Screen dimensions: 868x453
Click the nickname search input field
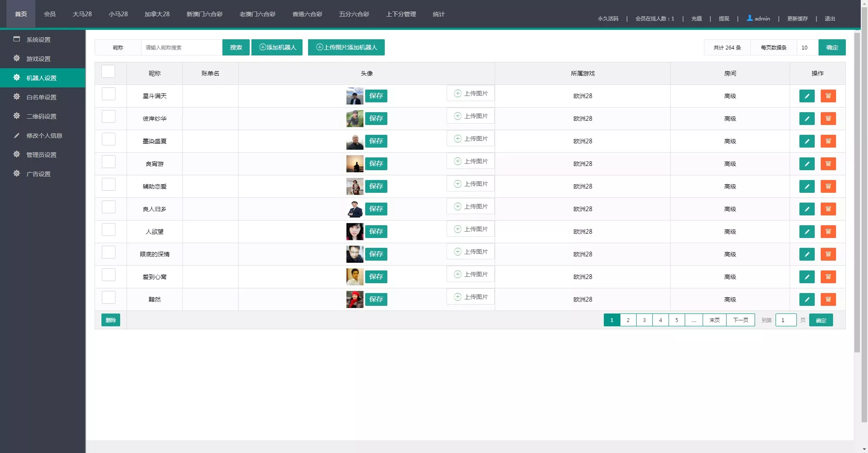click(x=181, y=47)
